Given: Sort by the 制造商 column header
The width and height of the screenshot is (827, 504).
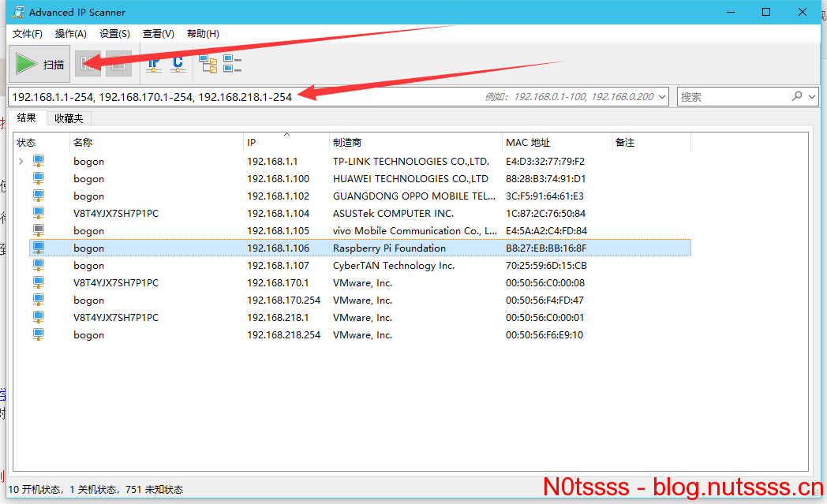Looking at the screenshot, I should pos(416,142).
